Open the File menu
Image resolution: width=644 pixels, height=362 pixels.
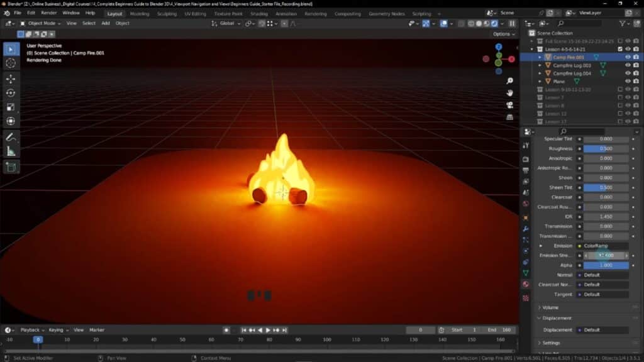point(18,13)
